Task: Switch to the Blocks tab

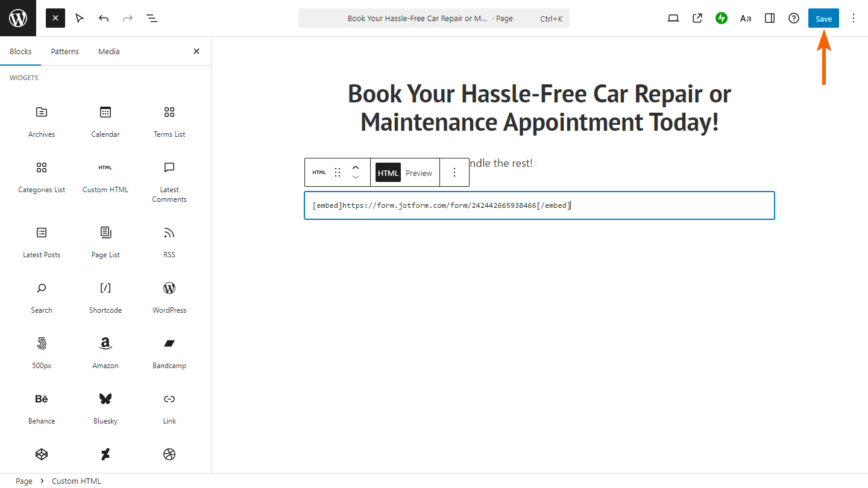Action: (x=20, y=51)
